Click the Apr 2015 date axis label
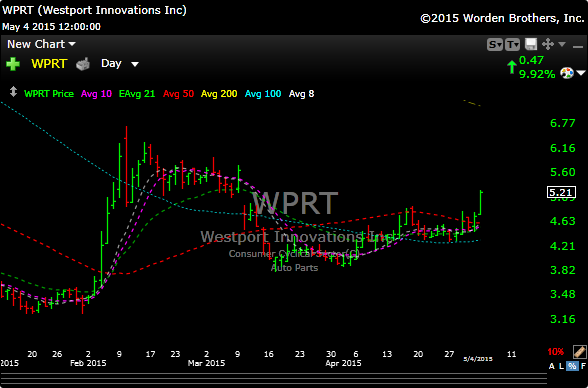This screenshot has height=388, width=588. [343, 363]
